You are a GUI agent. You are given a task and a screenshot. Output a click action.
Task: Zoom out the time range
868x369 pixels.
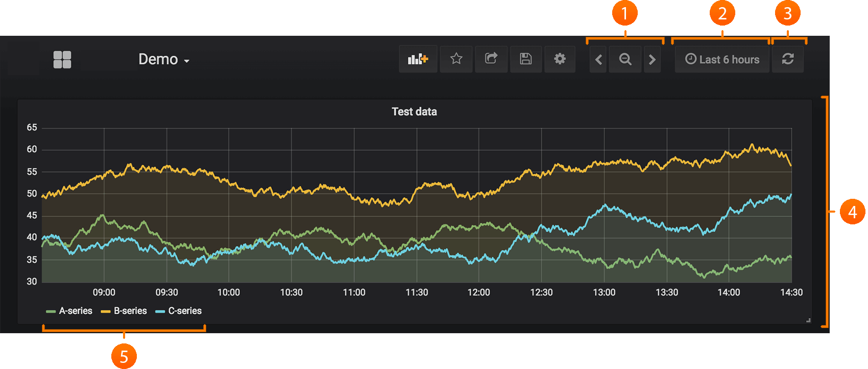(x=625, y=60)
